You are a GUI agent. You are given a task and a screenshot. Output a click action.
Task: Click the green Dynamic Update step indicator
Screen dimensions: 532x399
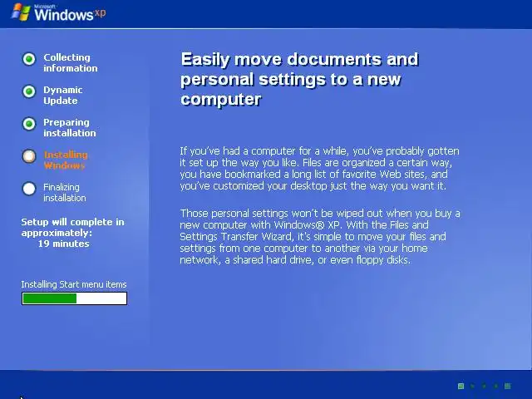coord(29,91)
